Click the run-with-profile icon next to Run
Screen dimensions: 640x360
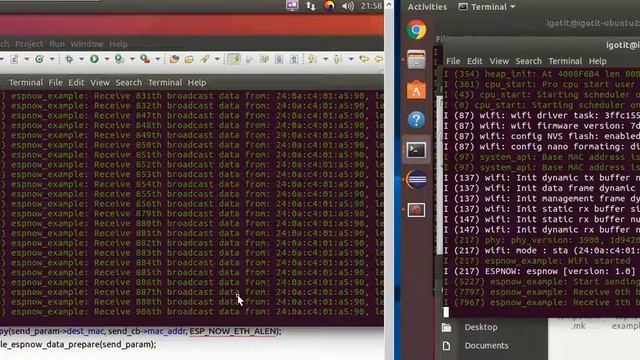[119, 59]
